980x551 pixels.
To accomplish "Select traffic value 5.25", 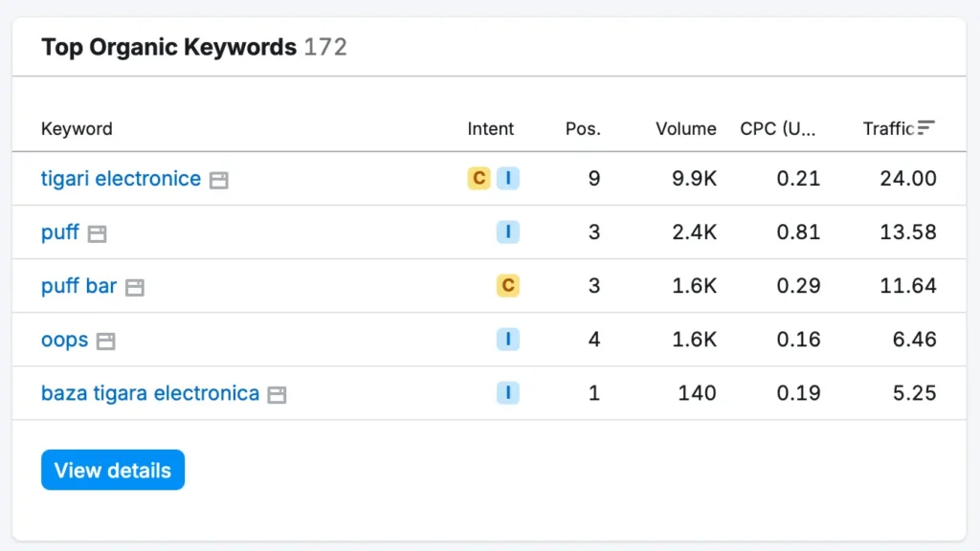I will point(914,393).
